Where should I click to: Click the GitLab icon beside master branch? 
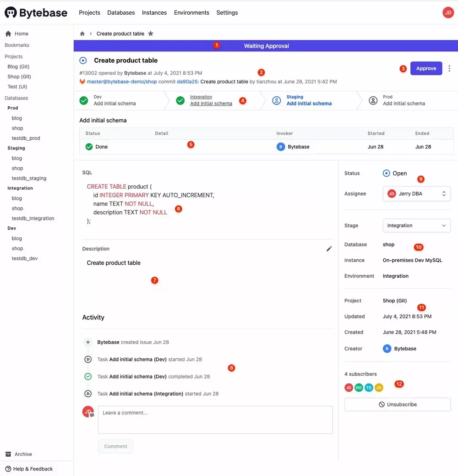click(x=82, y=82)
